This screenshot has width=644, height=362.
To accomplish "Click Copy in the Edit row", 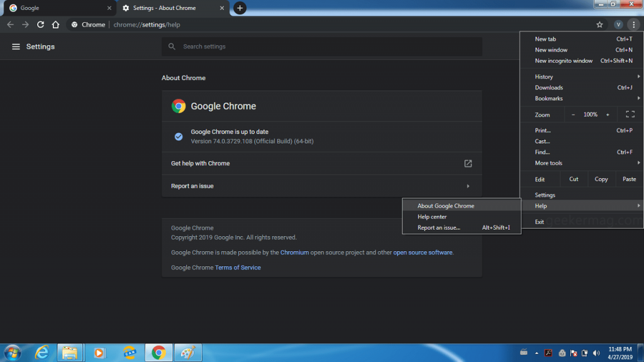I will coord(601,179).
